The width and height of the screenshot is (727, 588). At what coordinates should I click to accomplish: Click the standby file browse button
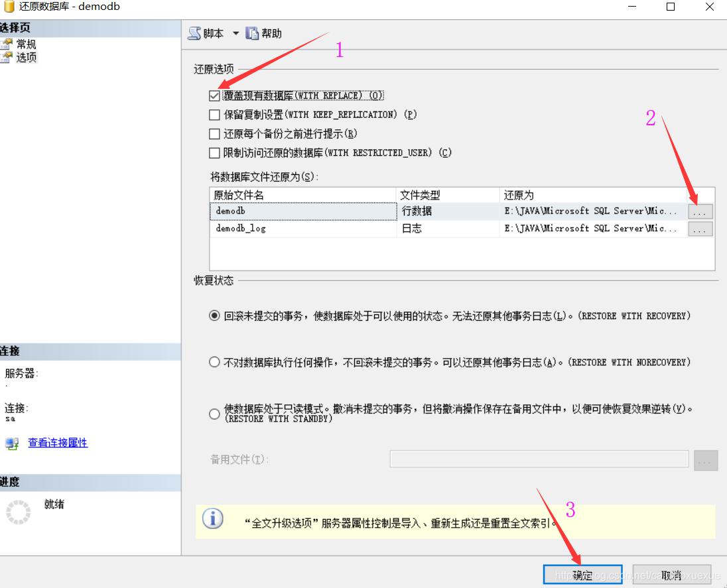coord(706,460)
